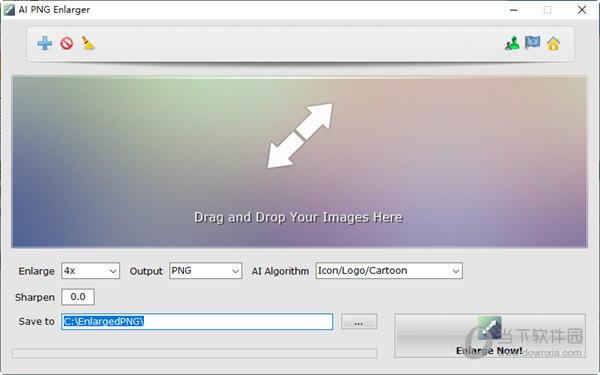Click the Enlarge Now! button
Image resolution: width=600 pixels, height=375 pixels.
[x=490, y=336]
